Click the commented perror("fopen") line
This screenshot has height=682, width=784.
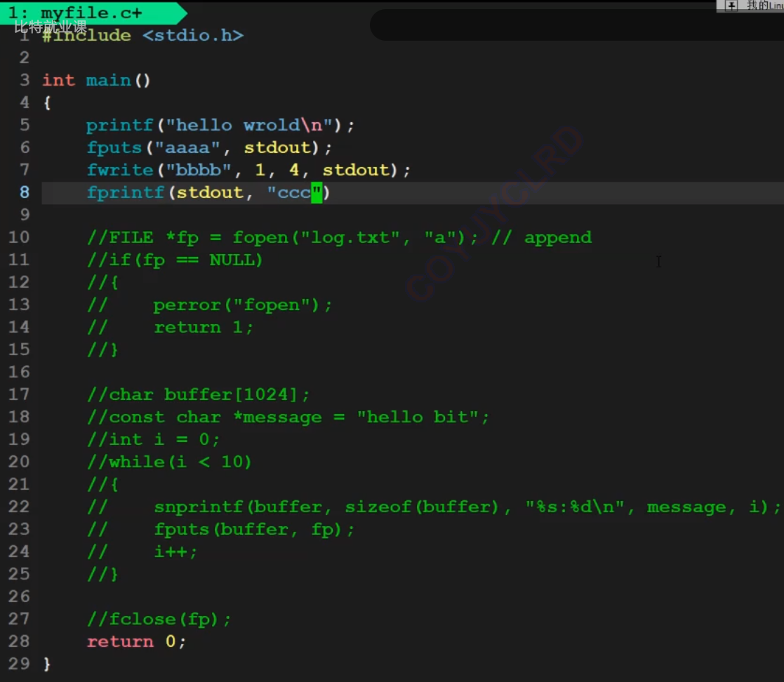pyautogui.click(x=209, y=305)
